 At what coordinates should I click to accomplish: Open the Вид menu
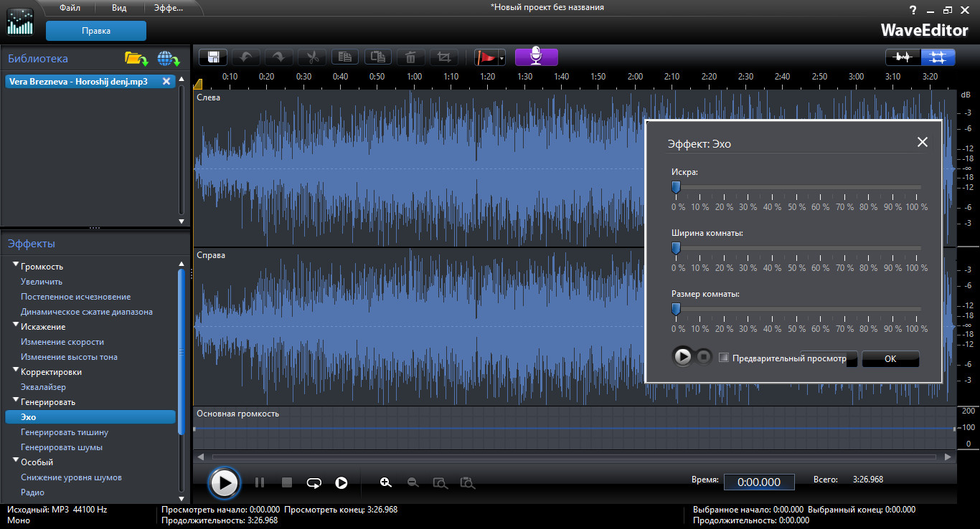pyautogui.click(x=120, y=8)
